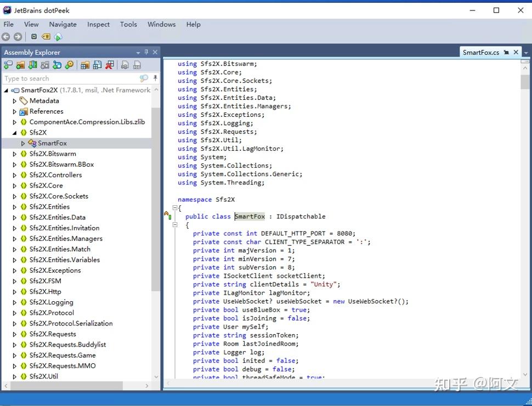Viewport: 532px width, 406px height.
Task: Click the Open assembly icon with green plus
Action: [x=8, y=65]
